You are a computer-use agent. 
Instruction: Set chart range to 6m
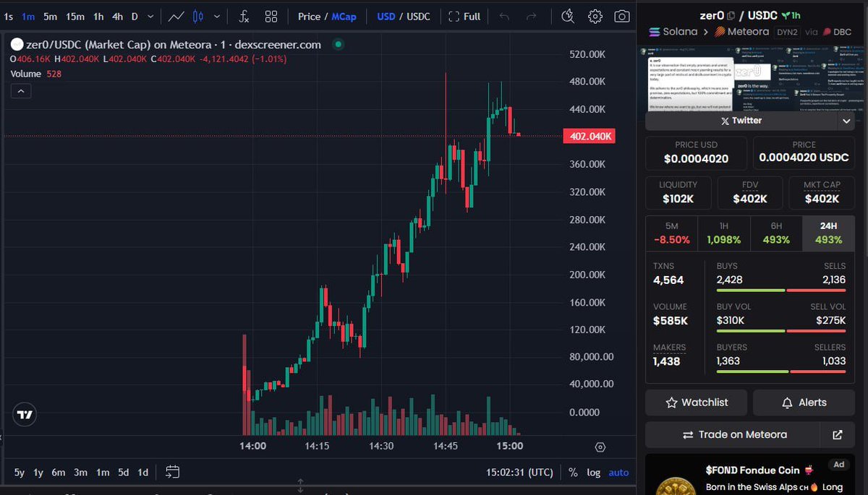click(x=59, y=473)
